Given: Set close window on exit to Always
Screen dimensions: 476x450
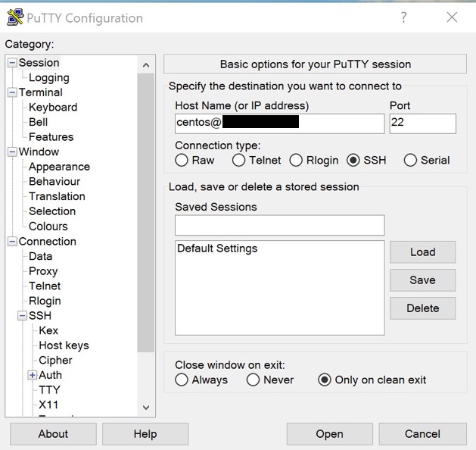Looking at the screenshot, I should tap(182, 380).
